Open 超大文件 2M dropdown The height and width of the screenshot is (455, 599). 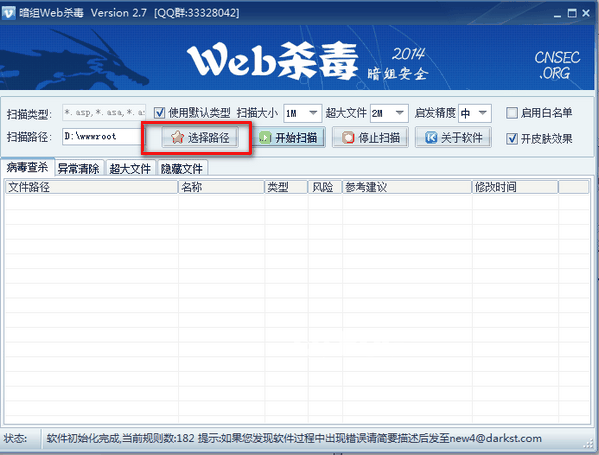[x=389, y=113]
